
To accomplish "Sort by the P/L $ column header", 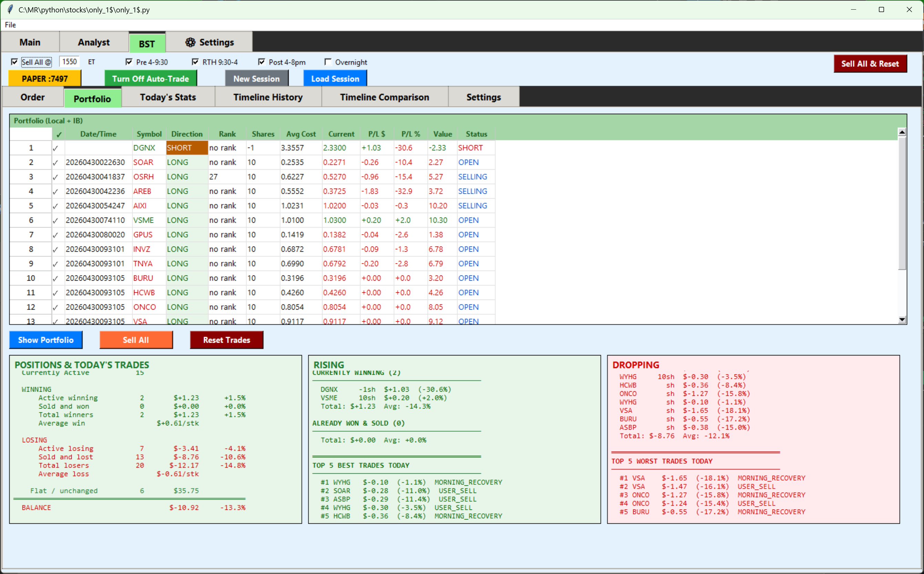I will click(377, 134).
